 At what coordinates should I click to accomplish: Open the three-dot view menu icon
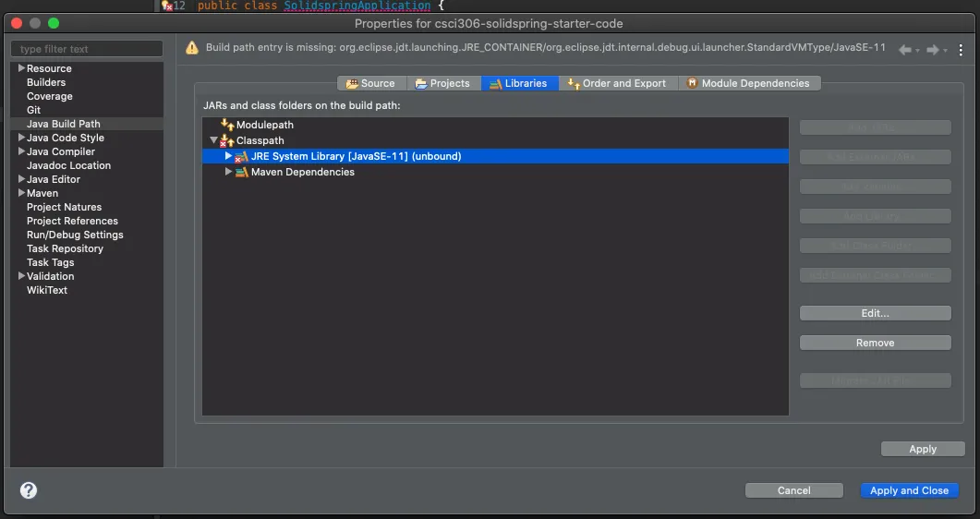coord(961,50)
